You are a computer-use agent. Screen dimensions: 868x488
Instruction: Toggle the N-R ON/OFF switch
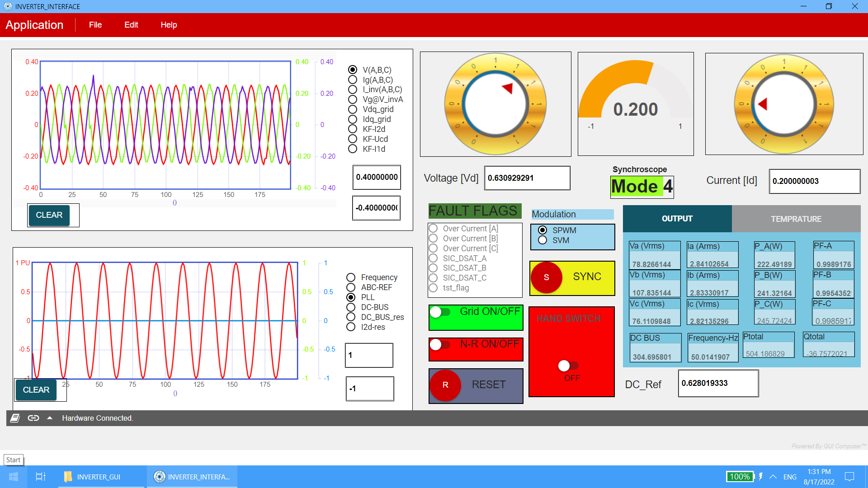coord(440,344)
